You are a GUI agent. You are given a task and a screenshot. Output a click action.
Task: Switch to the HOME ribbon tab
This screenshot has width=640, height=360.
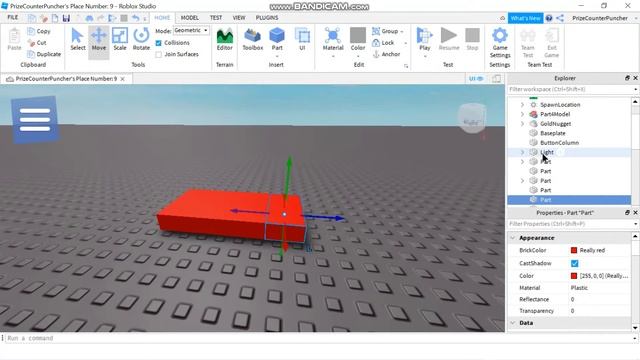coord(162,18)
